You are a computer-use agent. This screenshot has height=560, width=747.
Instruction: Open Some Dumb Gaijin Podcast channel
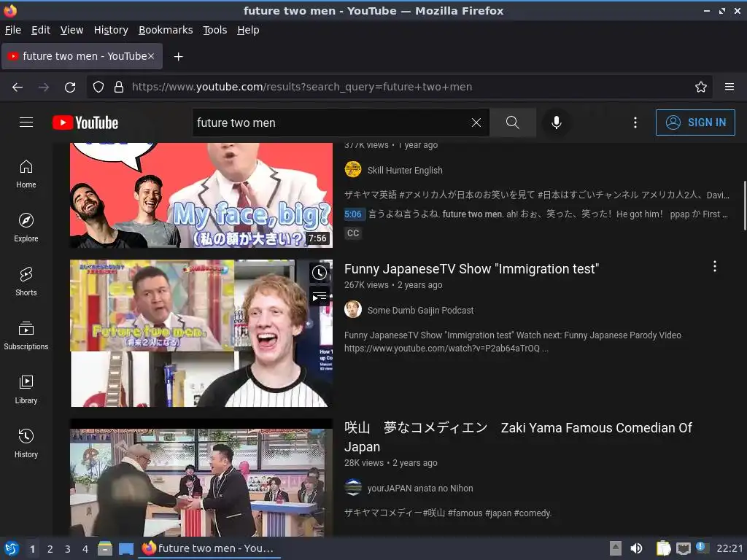click(421, 311)
